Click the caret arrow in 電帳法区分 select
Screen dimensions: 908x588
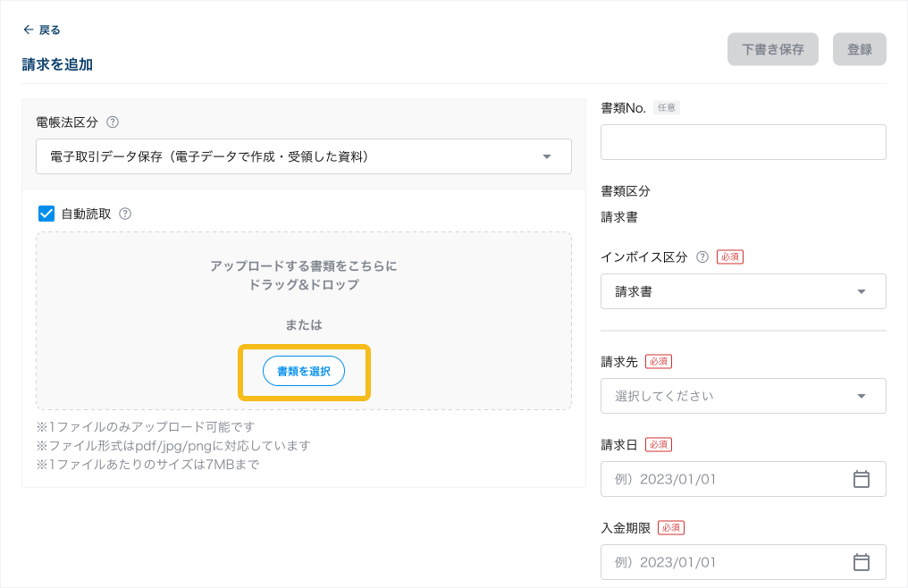click(x=547, y=157)
